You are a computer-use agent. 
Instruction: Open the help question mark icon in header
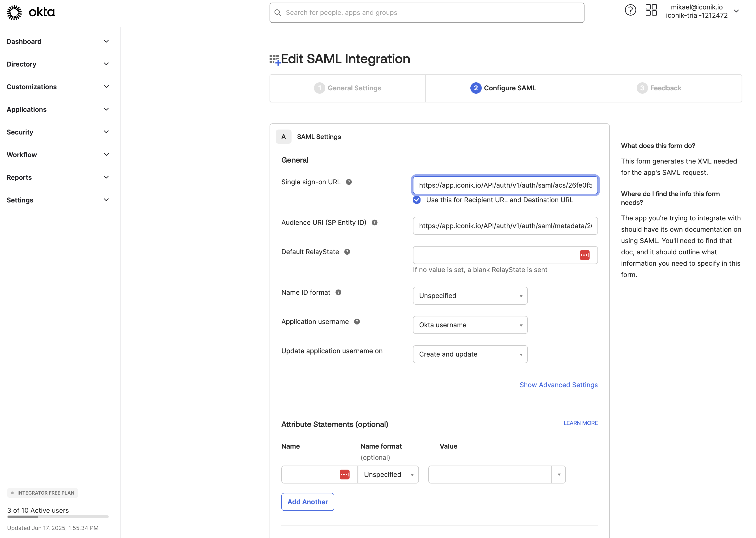630,10
